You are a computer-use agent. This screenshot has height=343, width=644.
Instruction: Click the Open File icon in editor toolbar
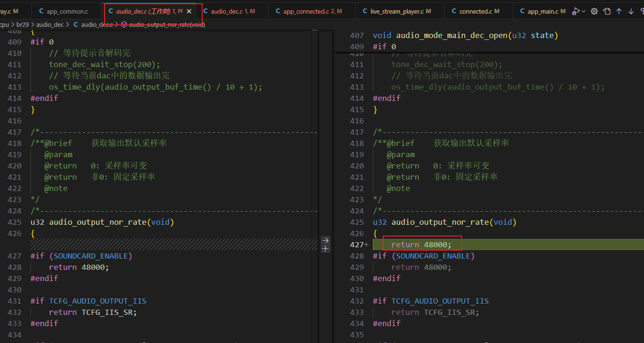tap(607, 11)
